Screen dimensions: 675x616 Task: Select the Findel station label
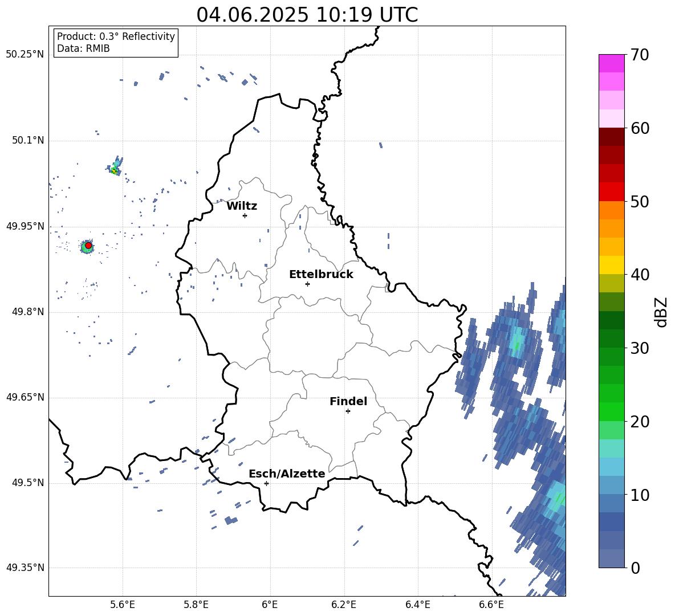[x=348, y=401]
